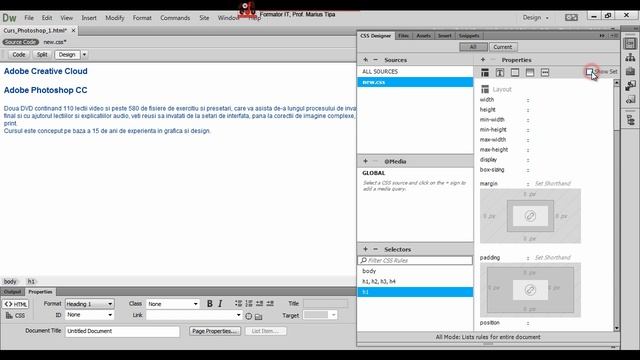Screen dimensions: 640x360
Task: Click the Properties pane vertical scrollbar
Action: [x=616, y=206]
